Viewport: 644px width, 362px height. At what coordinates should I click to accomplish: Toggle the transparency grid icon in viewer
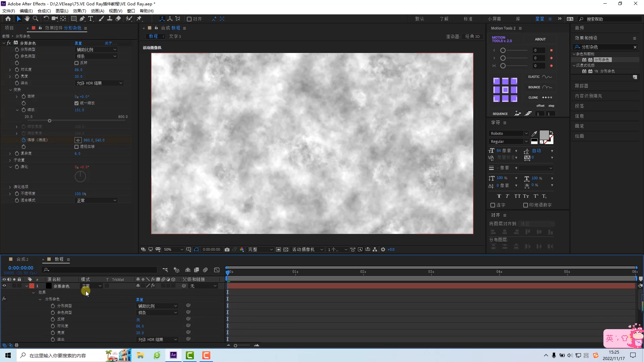coord(286,249)
